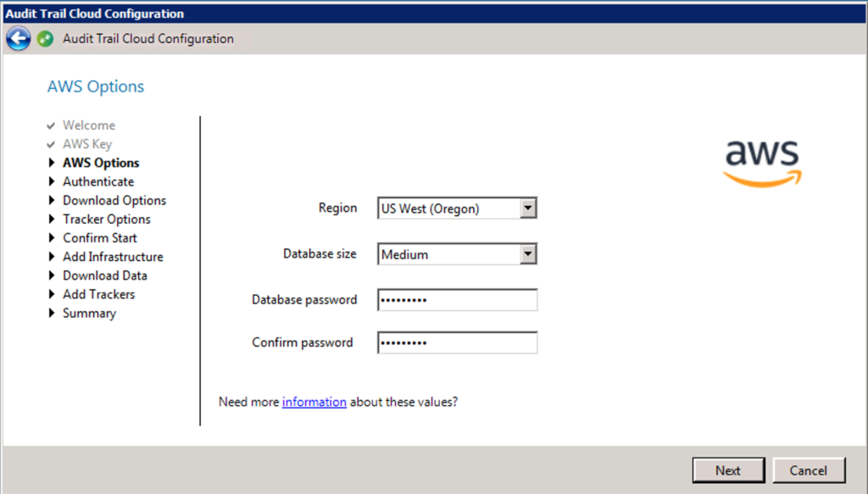Screen dimensions: 868x494
Task: Click the arrow beside Download Options
Action: pyautogui.click(x=52, y=200)
